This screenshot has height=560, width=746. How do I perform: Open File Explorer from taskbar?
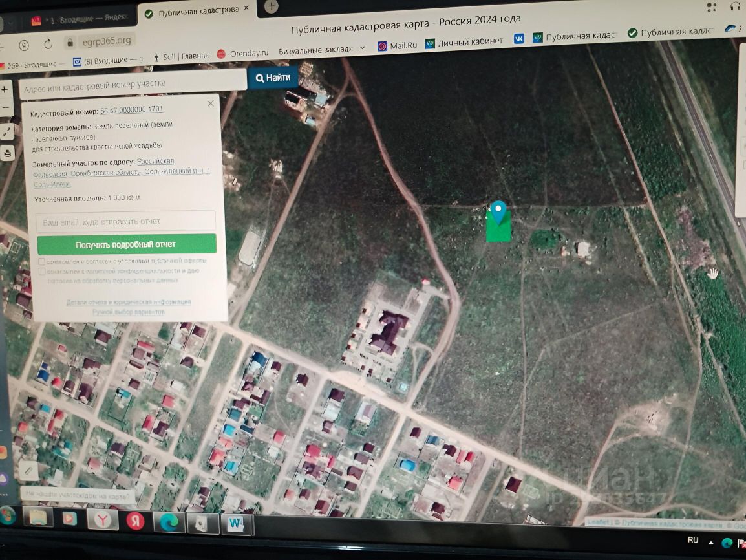pos(38,517)
